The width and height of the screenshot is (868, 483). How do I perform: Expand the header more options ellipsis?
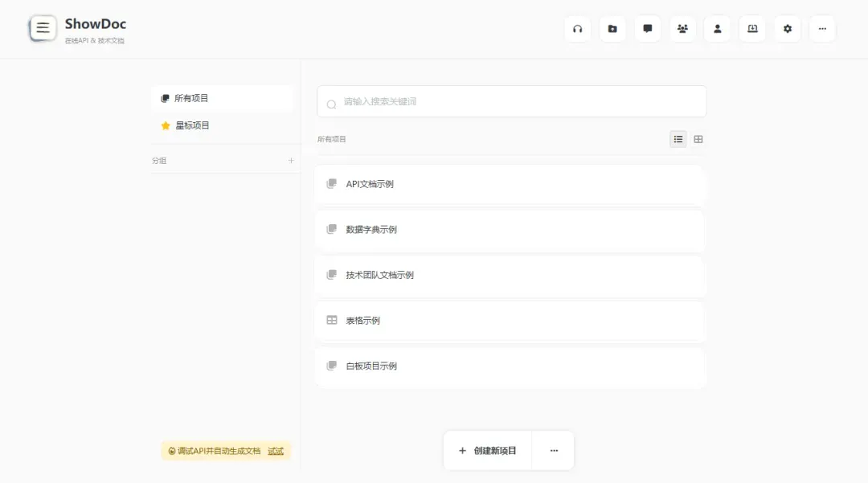pyautogui.click(x=822, y=29)
